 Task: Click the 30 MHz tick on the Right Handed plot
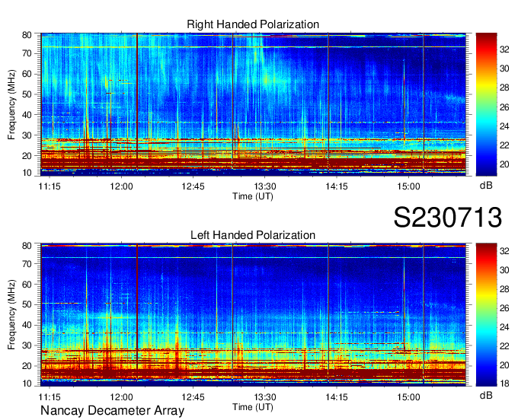click(27, 135)
